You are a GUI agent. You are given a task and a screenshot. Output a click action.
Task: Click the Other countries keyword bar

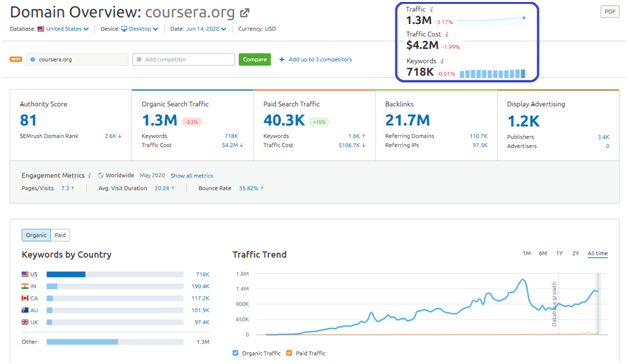pos(115,342)
